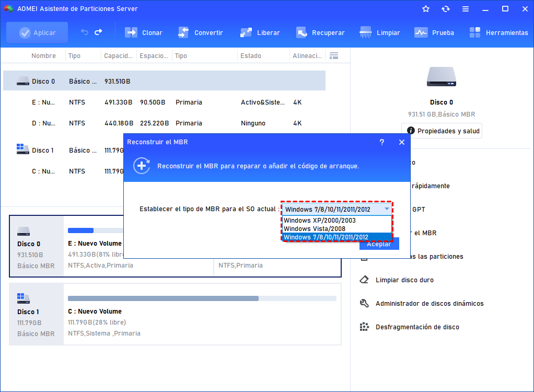Screen dimensions: 534x392
Task: Choose Windows XP/2000/2003 option
Action: (337, 221)
